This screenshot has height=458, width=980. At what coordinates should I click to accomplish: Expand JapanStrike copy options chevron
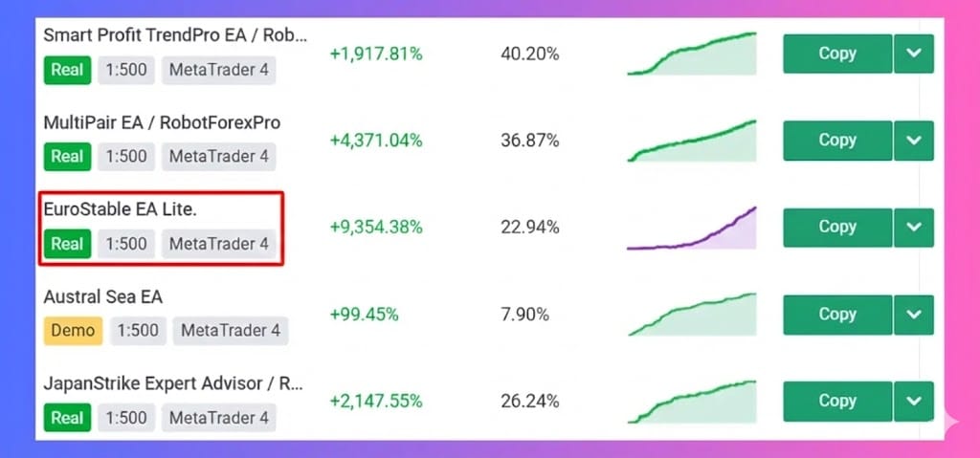tap(913, 401)
